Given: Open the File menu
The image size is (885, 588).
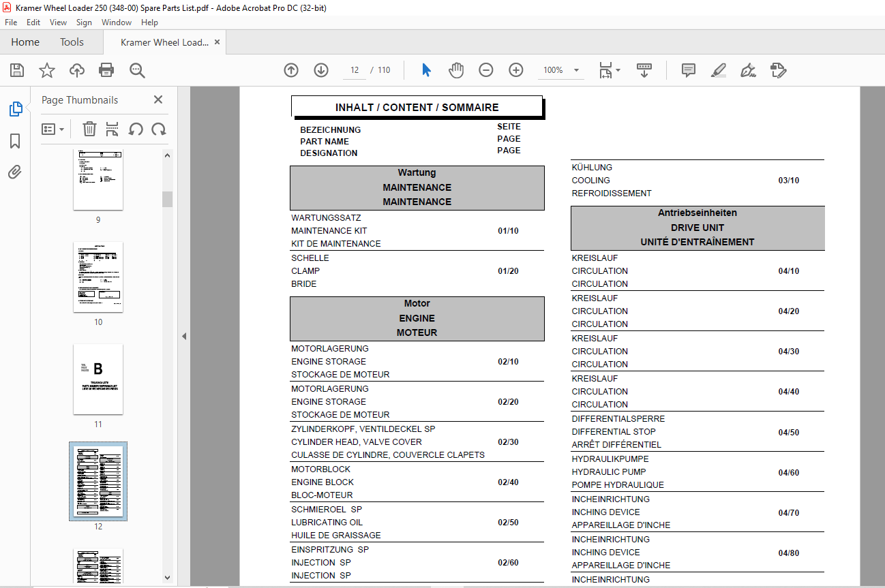Looking at the screenshot, I should click(11, 22).
